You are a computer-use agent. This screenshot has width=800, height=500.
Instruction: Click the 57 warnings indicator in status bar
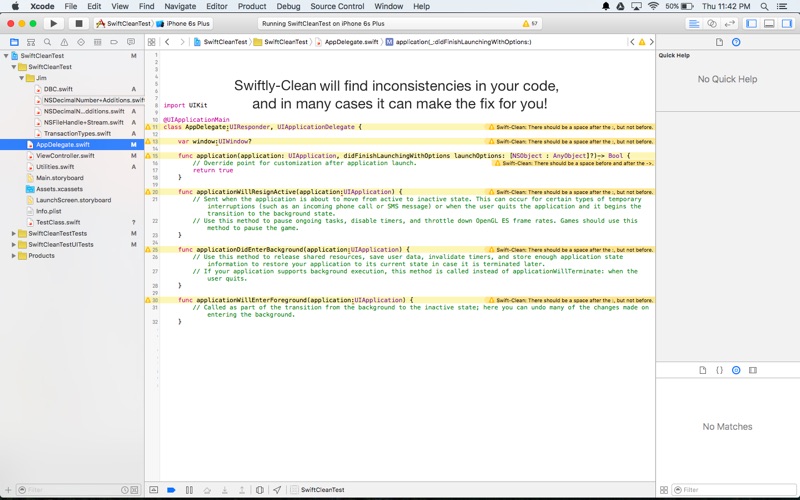[x=531, y=23]
